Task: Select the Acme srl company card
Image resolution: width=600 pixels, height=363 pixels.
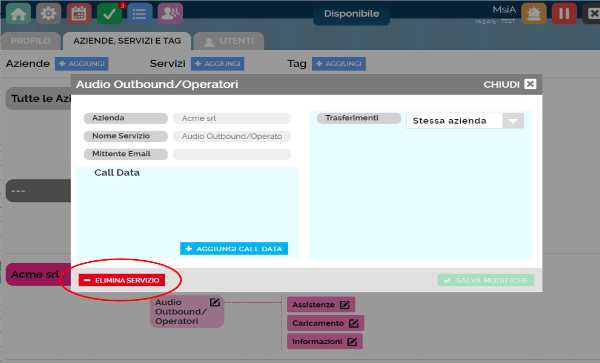Action: pos(38,274)
